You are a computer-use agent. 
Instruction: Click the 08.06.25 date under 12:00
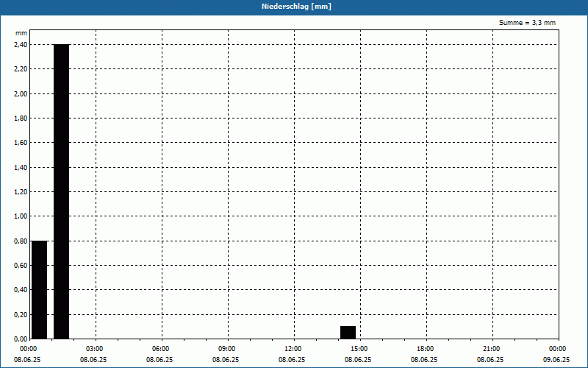coord(292,360)
